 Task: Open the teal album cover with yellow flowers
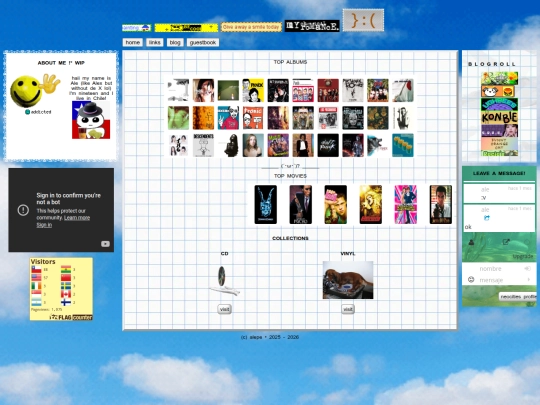pos(403,145)
